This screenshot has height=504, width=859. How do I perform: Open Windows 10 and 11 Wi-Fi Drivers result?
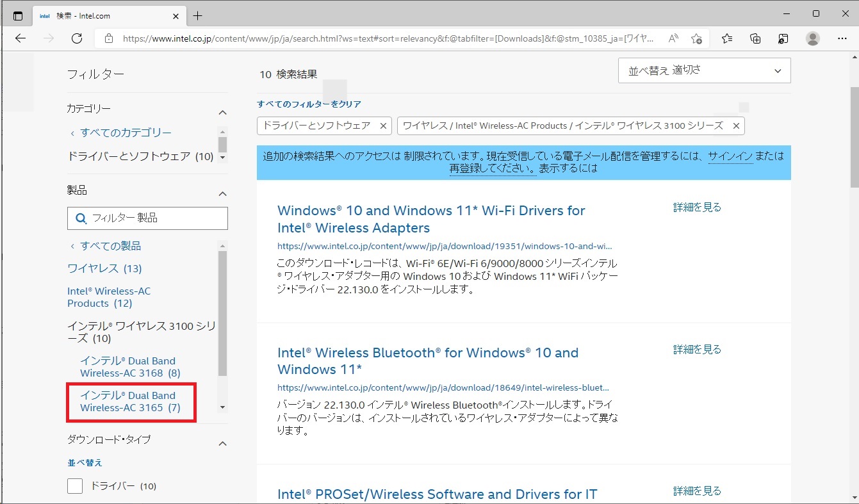431,219
